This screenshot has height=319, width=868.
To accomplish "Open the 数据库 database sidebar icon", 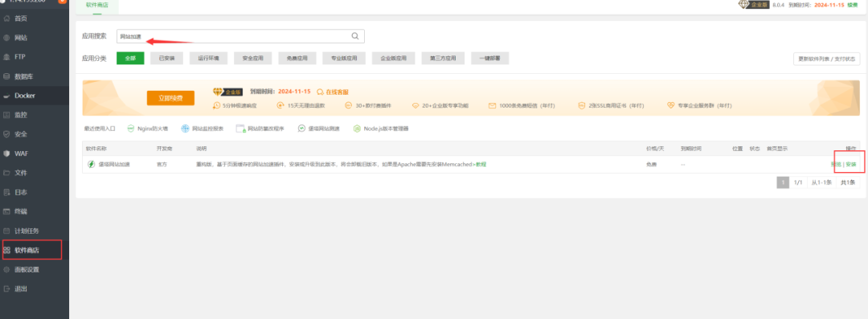I will (6, 76).
